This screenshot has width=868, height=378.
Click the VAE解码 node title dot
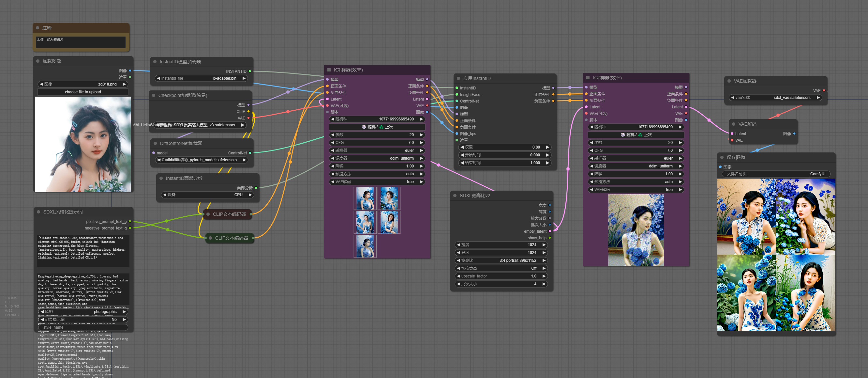[734, 124]
